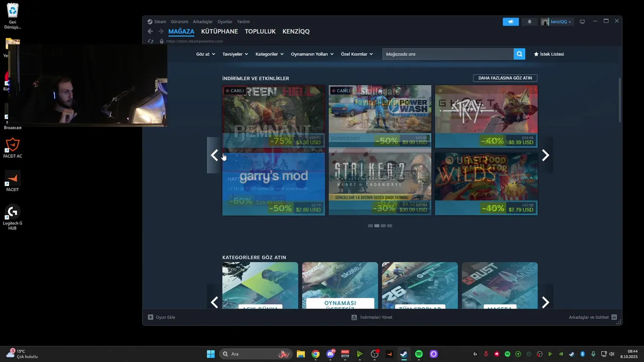Screen dimensions: 644x362
Task: Open OBS Studio from taskbar
Action: pos(374,354)
